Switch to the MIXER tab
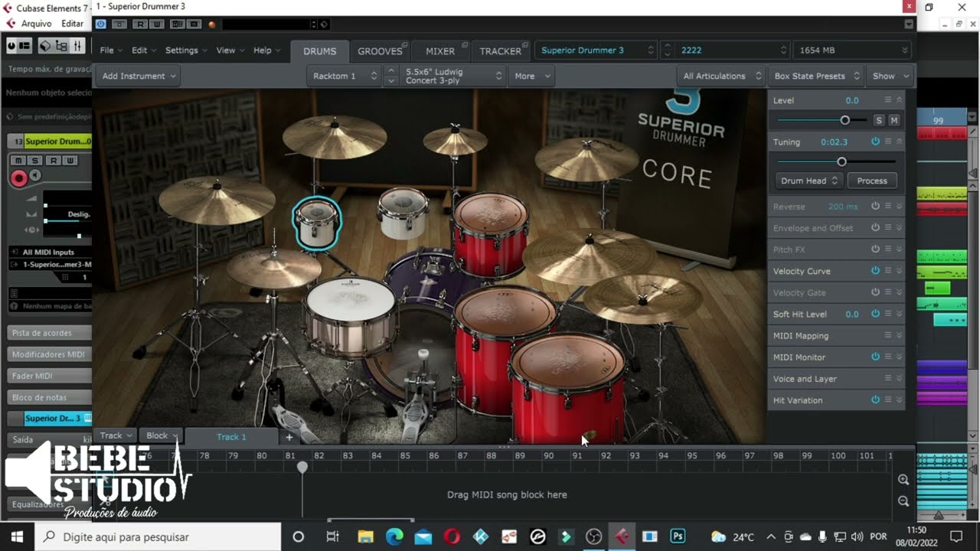980x551 pixels. point(440,51)
